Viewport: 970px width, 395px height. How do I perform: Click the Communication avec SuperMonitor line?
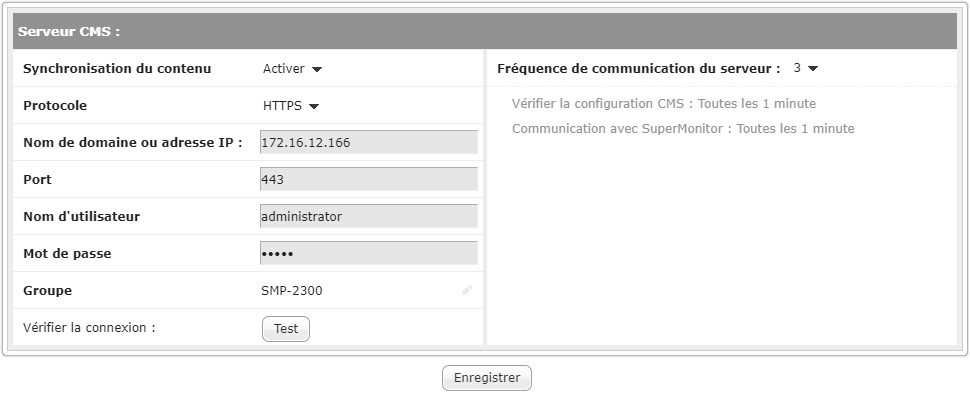pyautogui.click(x=683, y=129)
